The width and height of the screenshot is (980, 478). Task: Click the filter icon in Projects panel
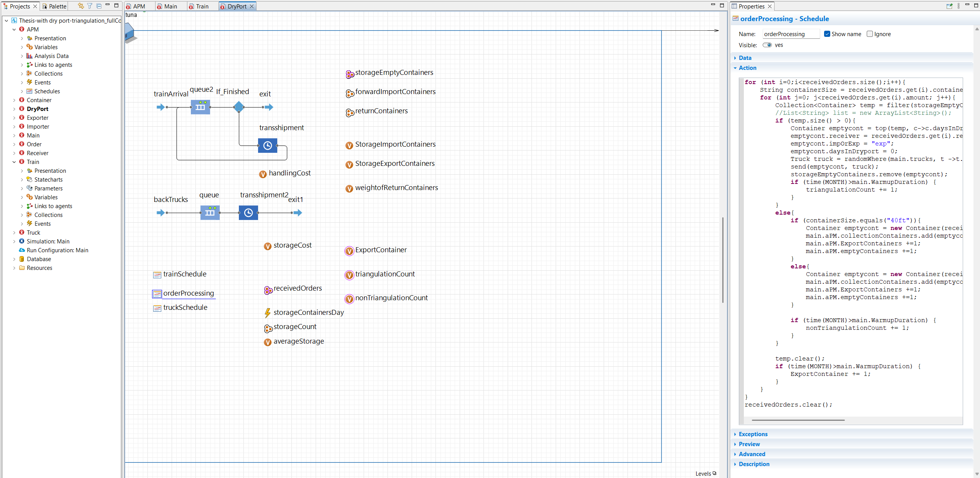click(x=89, y=6)
